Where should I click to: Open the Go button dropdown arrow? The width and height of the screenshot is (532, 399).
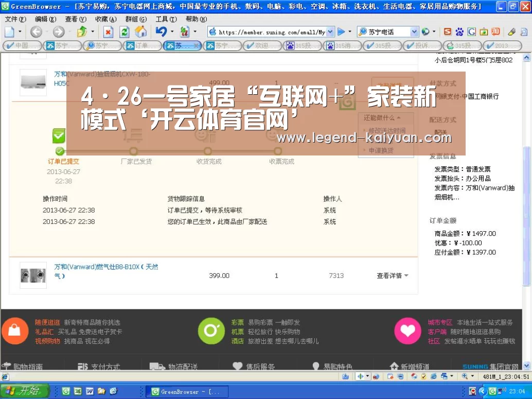tap(350, 32)
